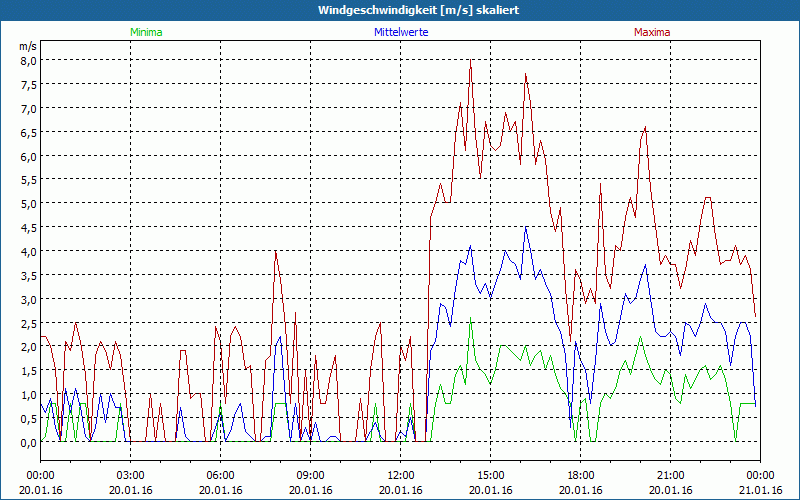Click the "03:00" time axis label
The height and width of the screenshot is (500, 800).
pyautogui.click(x=130, y=475)
